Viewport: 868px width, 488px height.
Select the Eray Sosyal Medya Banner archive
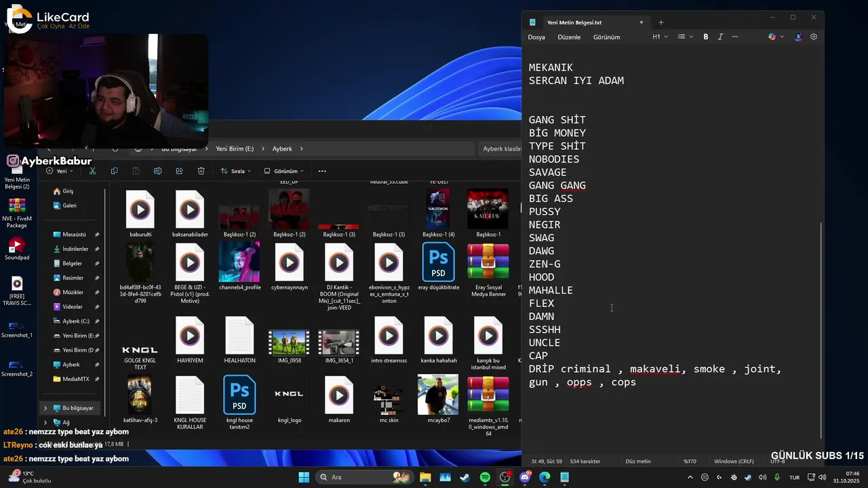coord(488,270)
